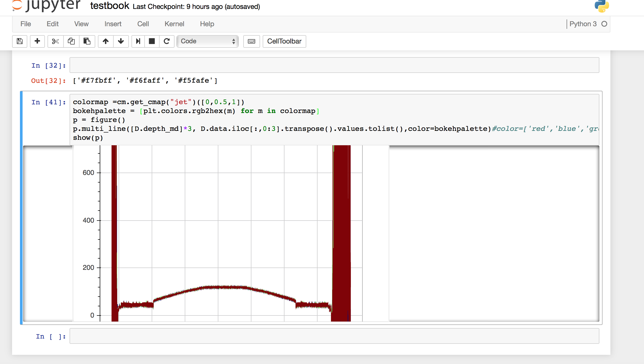This screenshot has height=364, width=644.
Task: Cut the selected cell with the scissors icon
Action: click(55, 41)
